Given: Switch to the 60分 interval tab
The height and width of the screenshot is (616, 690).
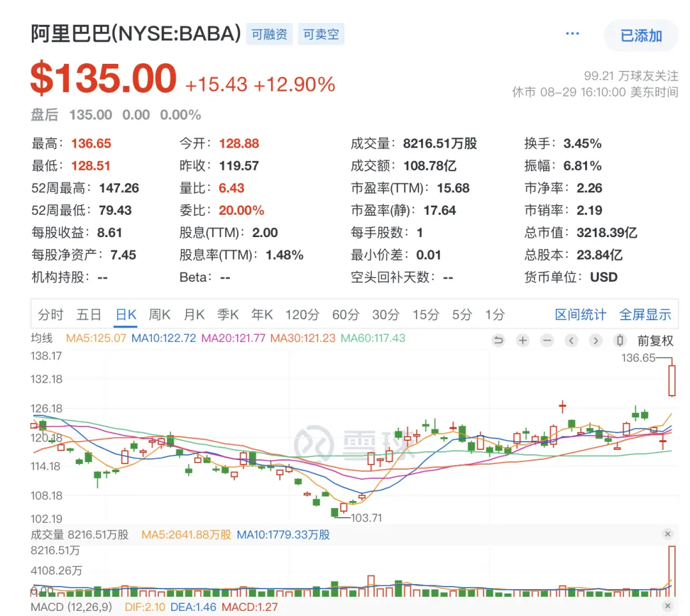Looking at the screenshot, I should pyautogui.click(x=346, y=314).
